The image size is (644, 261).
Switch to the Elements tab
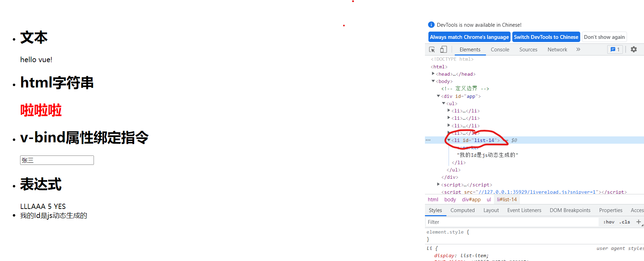[x=470, y=50]
